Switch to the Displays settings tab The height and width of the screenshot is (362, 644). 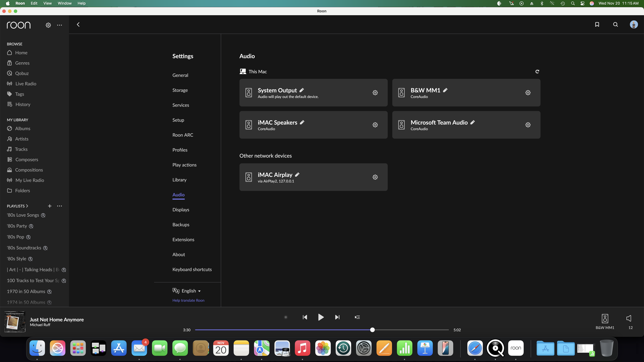(181, 210)
